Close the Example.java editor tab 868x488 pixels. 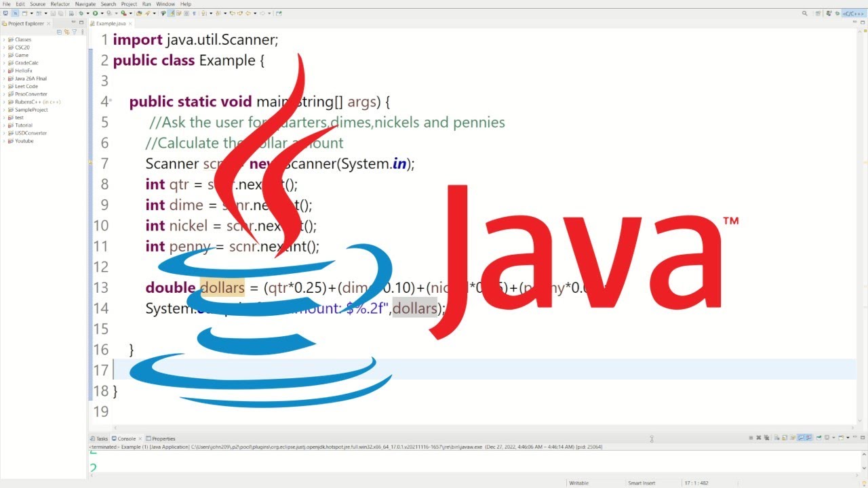(130, 24)
